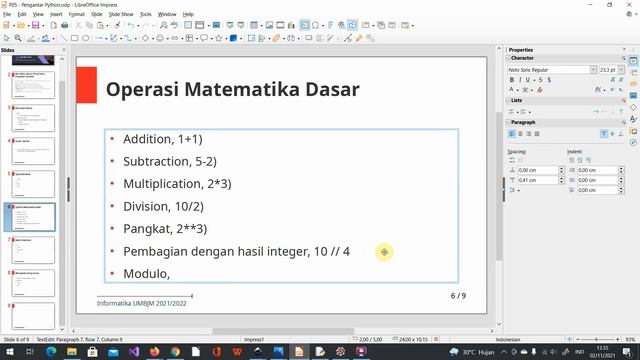640x360 pixels.
Task: Open Microsoft Edge from the taskbar
Action: click(51, 351)
